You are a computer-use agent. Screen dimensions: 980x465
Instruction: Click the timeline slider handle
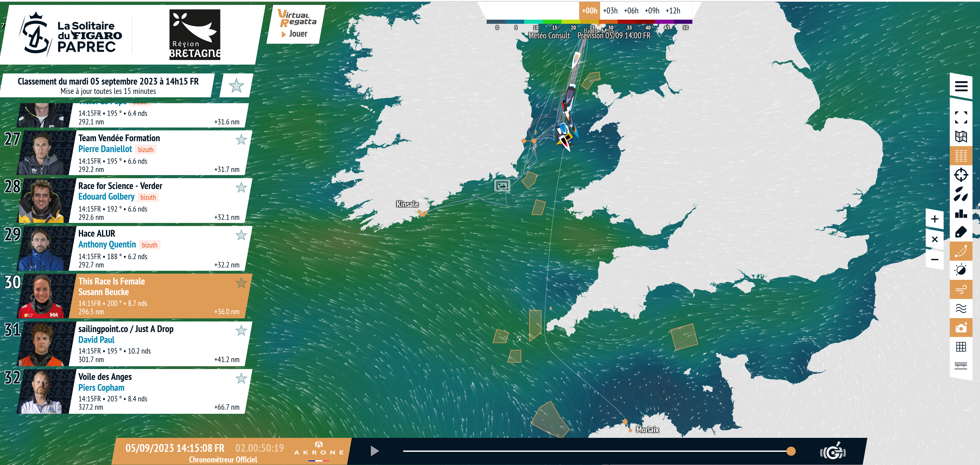tap(791, 451)
